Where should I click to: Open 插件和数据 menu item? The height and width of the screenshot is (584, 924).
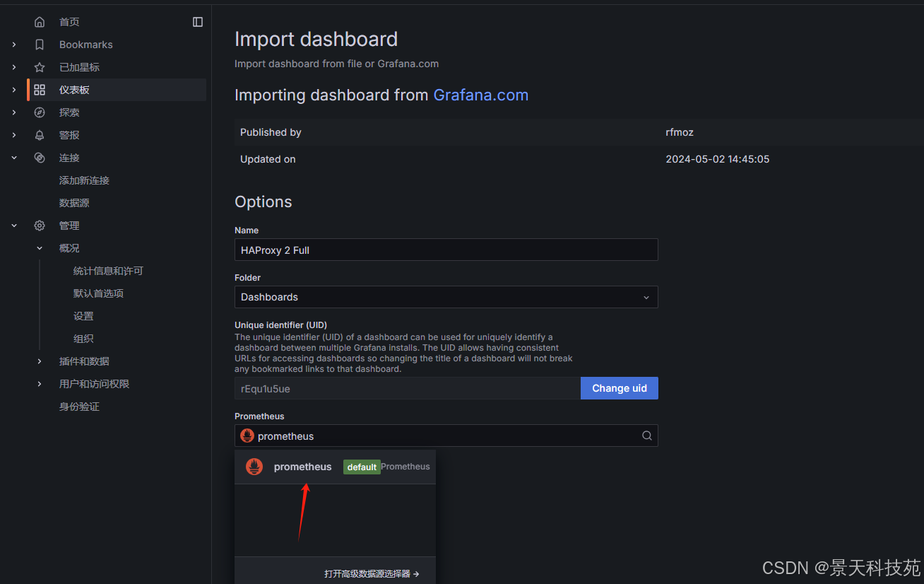(84, 361)
